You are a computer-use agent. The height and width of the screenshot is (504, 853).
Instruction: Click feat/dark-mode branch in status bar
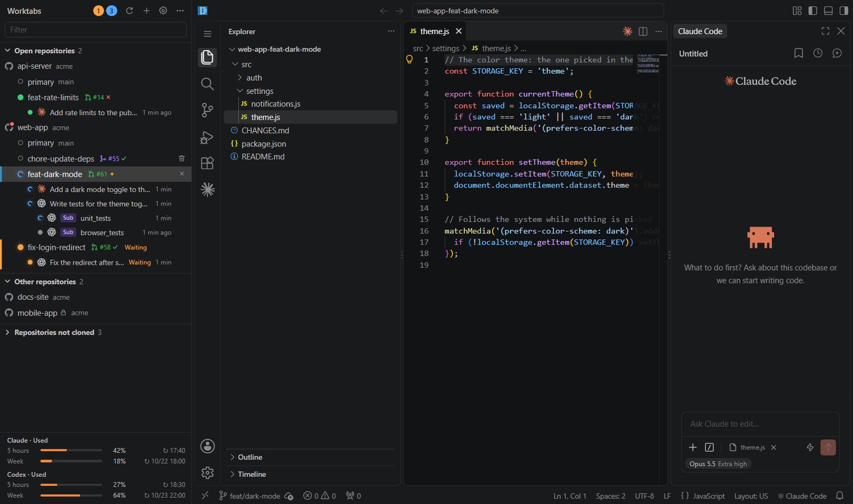[250, 496]
